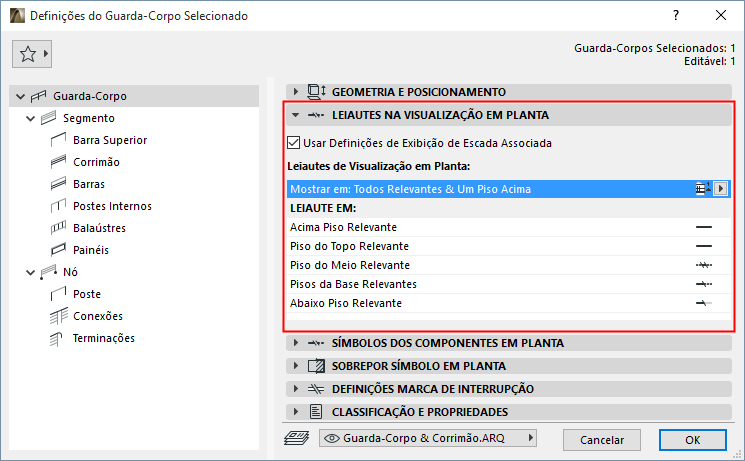Image resolution: width=745 pixels, height=461 pixels.
Task: Select the Conexões node icon
Action: coord(57,316)
